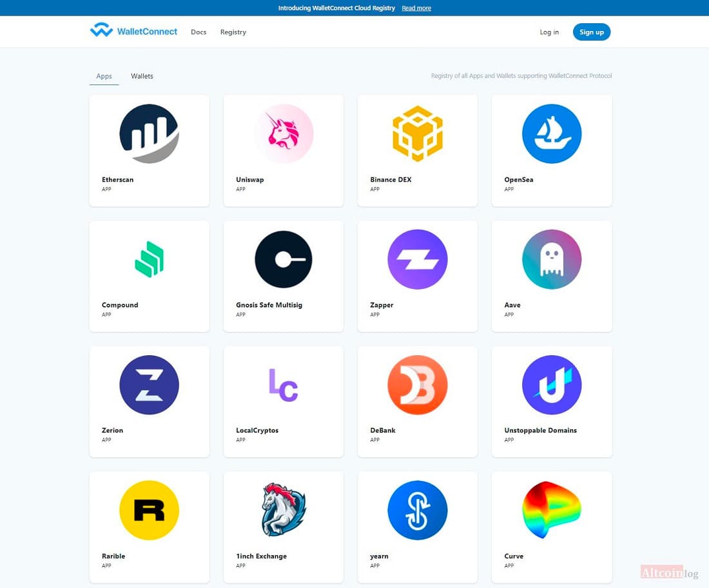
Task: Click the Rarible name label
Action: (113, 556)
